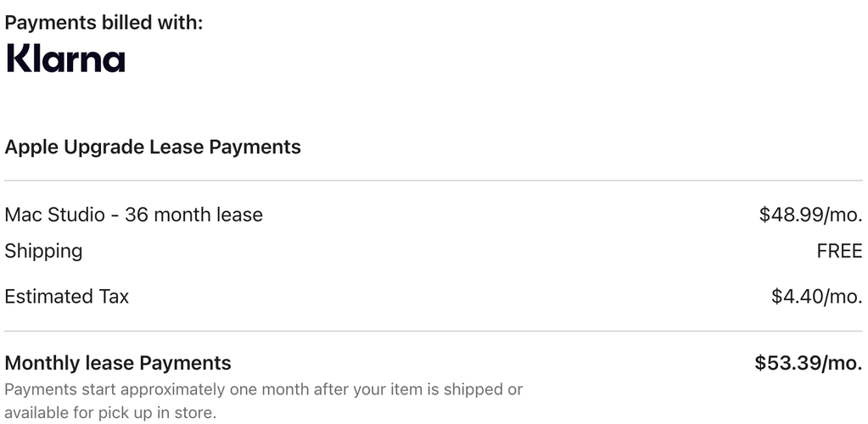Click the divider line below the lease heading
Screen dimensions: 868x424
pyautogui.click(x=434, y=181)
